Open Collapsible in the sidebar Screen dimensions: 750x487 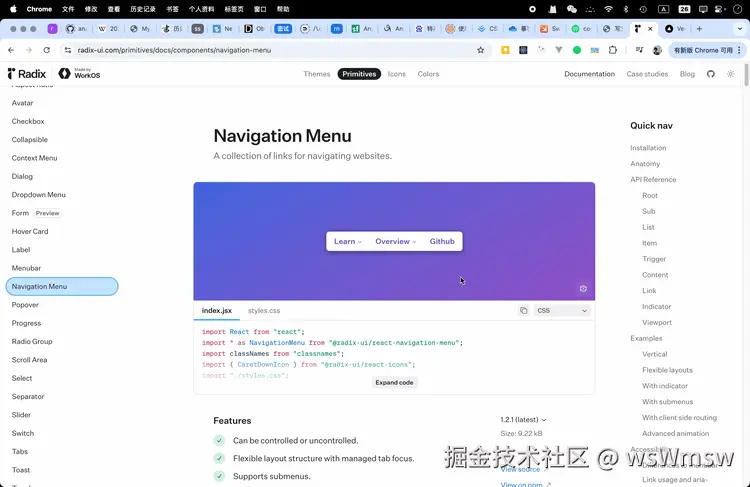click(30, 140)
